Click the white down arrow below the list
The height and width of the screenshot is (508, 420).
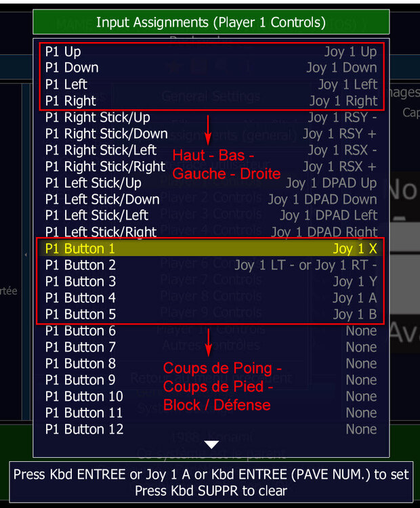[211, 444]
